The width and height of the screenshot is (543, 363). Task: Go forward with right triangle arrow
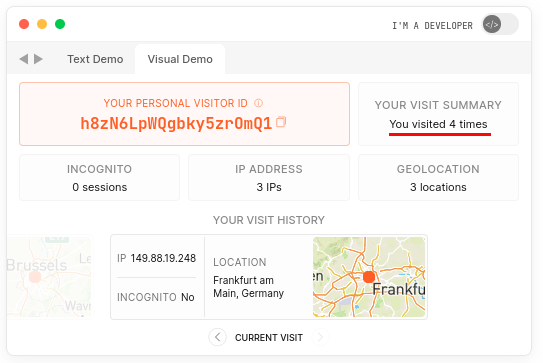coord(38,59)
